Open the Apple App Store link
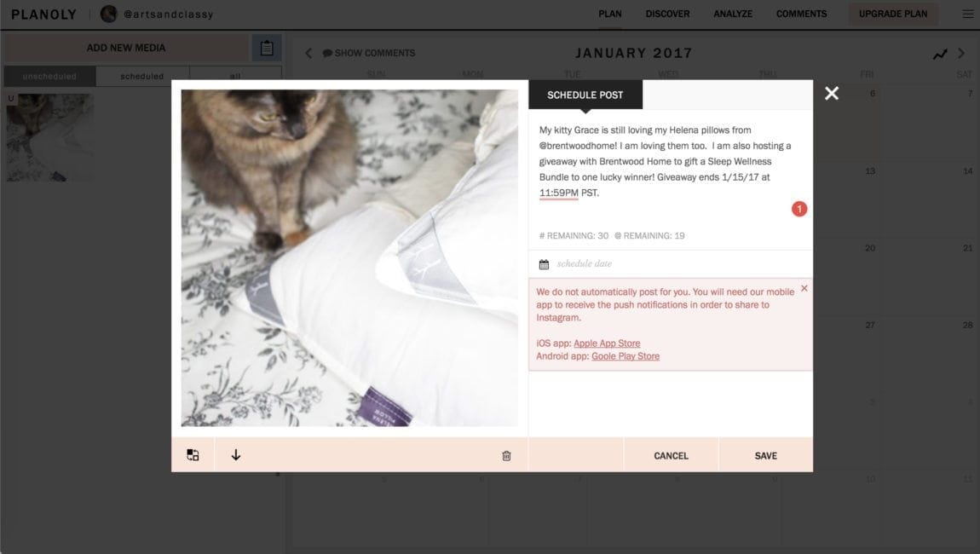Viewport: 980px width, 554px height. [x=607, y=343]
